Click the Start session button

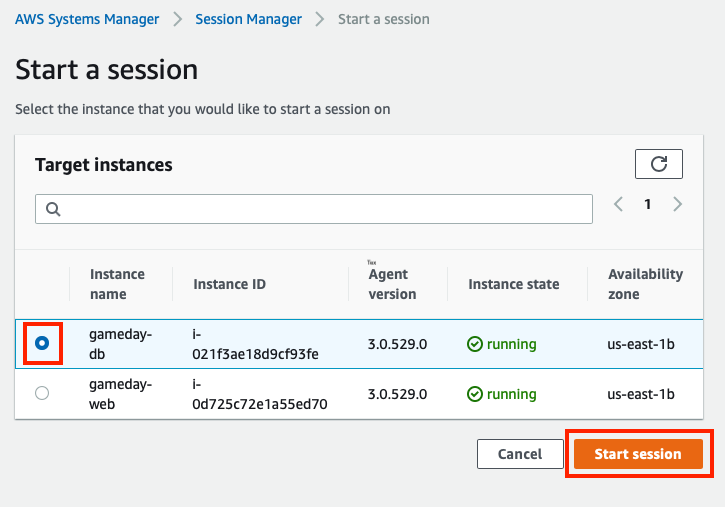(x=638, y=454)
